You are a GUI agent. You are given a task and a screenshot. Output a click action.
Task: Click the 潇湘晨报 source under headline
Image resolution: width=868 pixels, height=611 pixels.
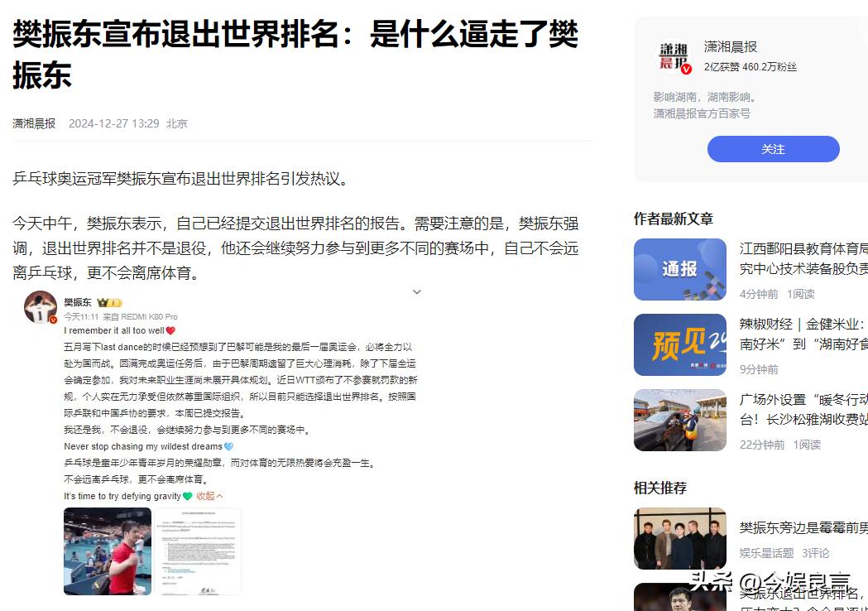pyautogui.click(x=34, y=123)
